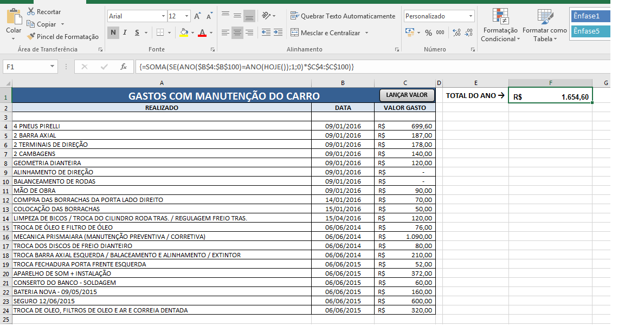Apply the Ênfase1 cell style
This screenshot has height=326, width=644.
(591, 16)
